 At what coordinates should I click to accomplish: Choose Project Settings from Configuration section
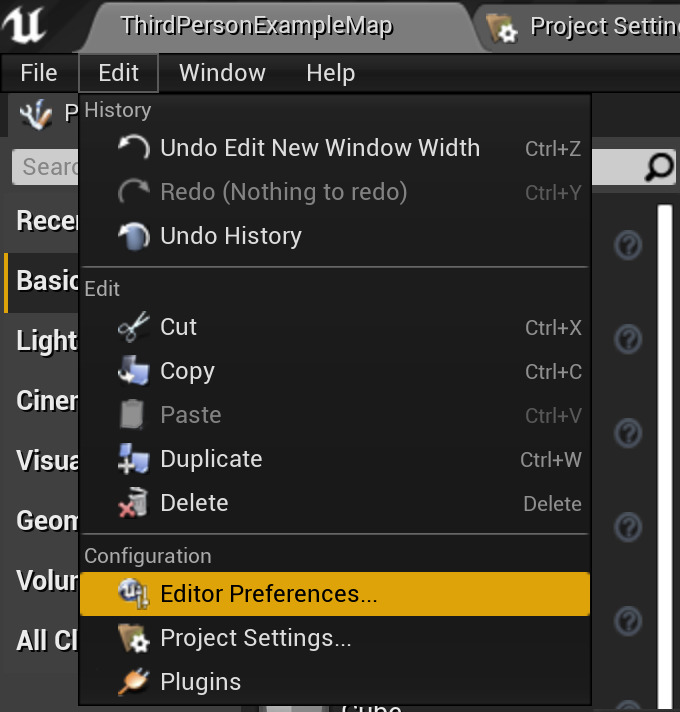256,638
